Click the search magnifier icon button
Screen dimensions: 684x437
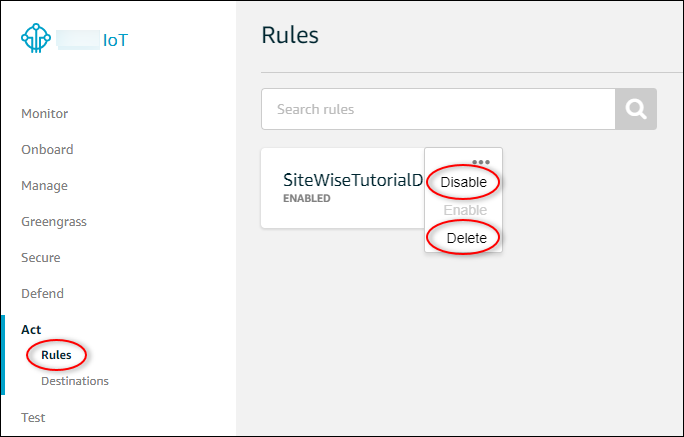[636, 109]
